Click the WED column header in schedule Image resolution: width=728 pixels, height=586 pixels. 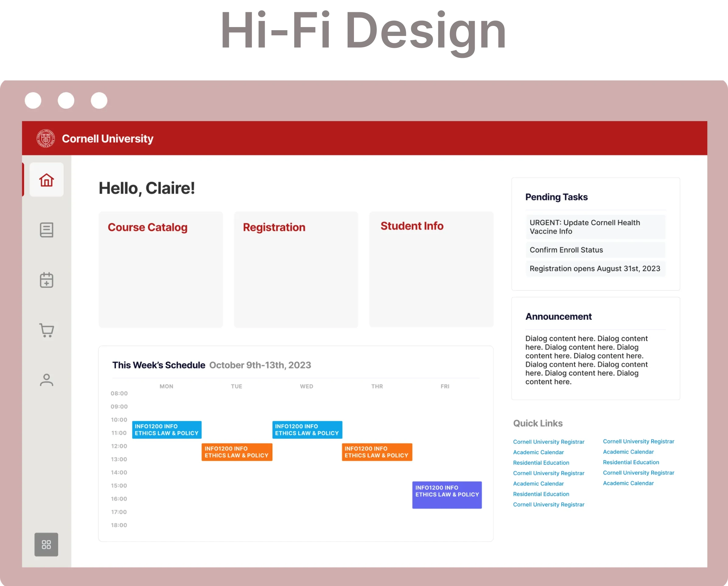pyautogui.click(x=306, y=386)
